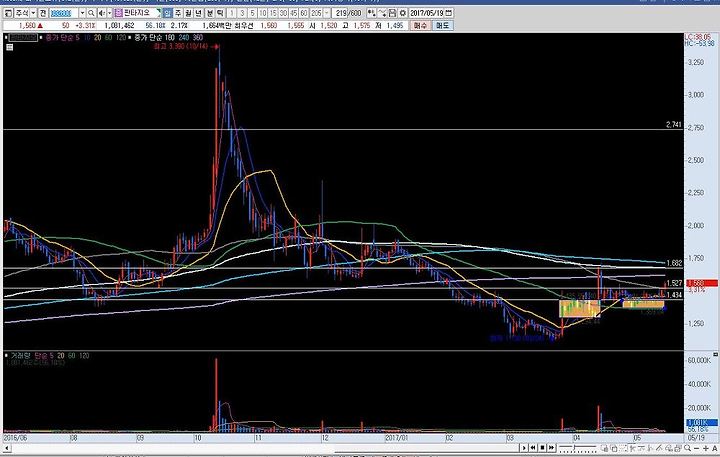Open the 주식 dropdown arrow
This screenshot has width=720, height=457.
33,13
